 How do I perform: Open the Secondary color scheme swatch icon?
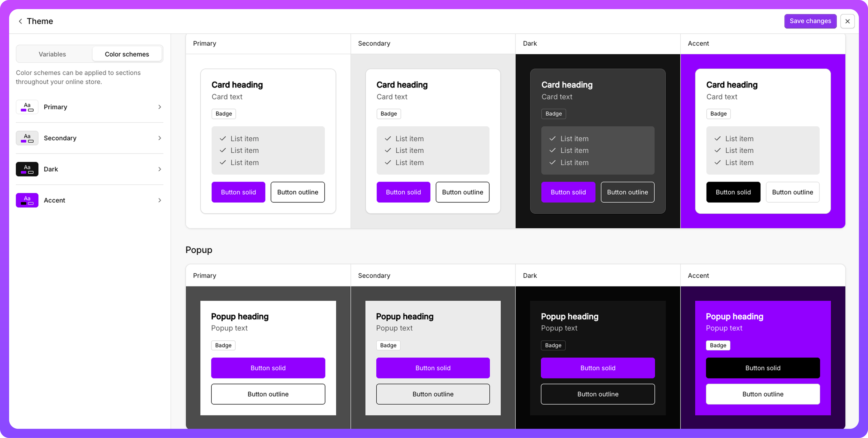pyautogui.click(x=27, y=138)
